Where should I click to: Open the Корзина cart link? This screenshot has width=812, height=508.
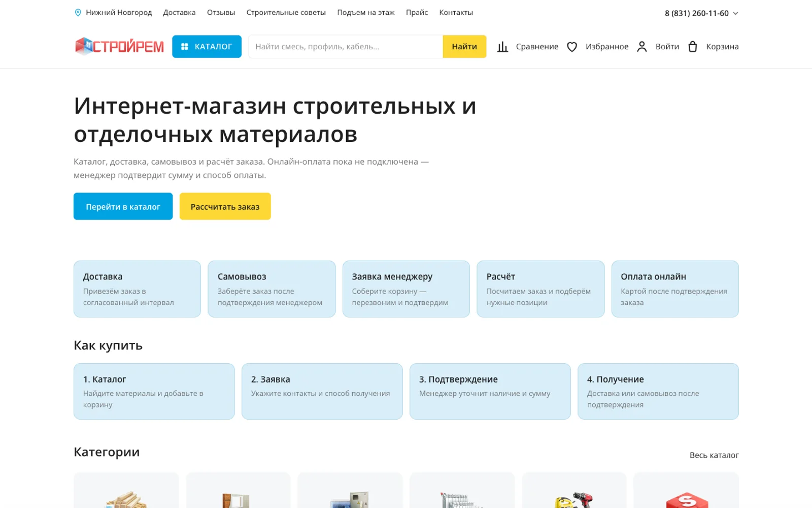point(722,47)
